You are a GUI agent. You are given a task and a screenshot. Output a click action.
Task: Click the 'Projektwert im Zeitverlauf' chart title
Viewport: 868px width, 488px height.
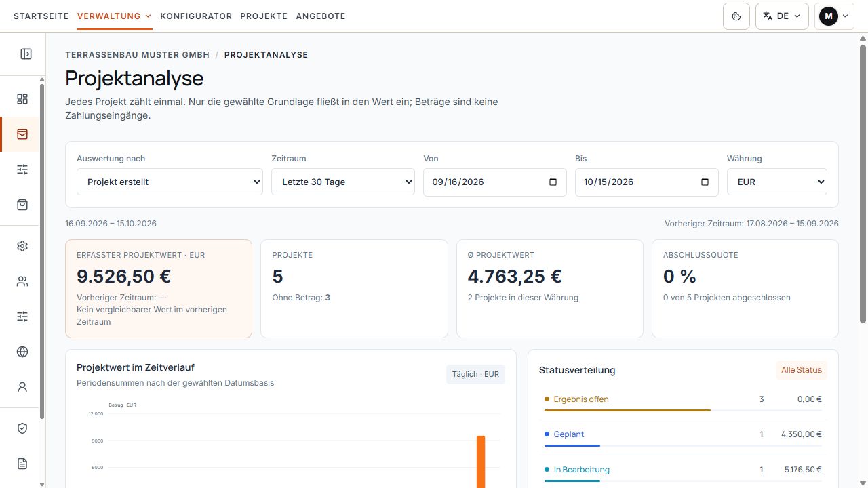(x=136, y=367)
